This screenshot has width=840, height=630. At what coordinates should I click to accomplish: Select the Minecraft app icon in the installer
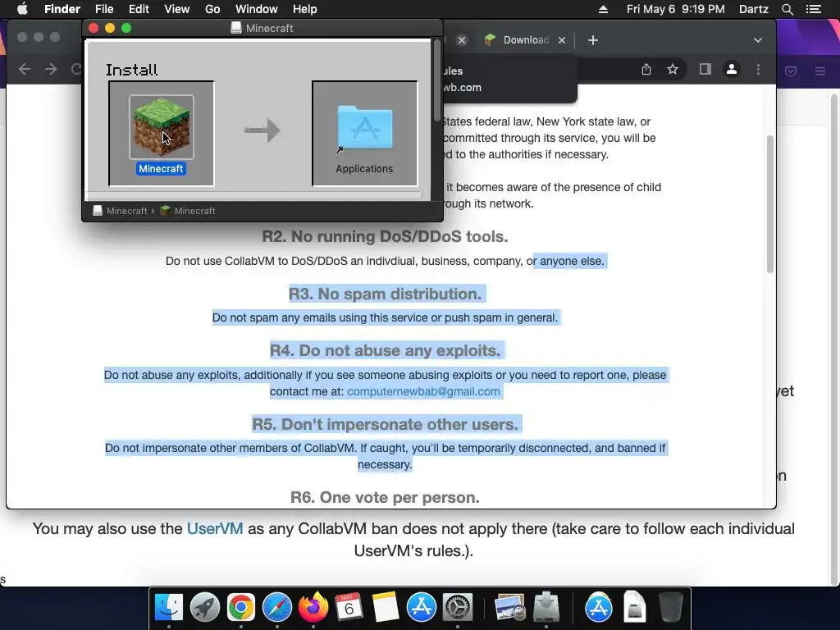tap(162, 127)
